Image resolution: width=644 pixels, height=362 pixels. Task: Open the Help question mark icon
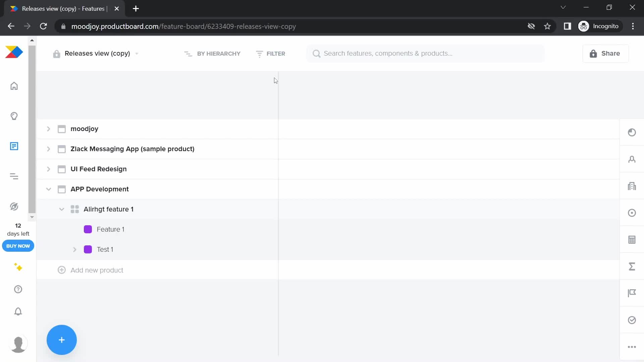tap(18, 289)
